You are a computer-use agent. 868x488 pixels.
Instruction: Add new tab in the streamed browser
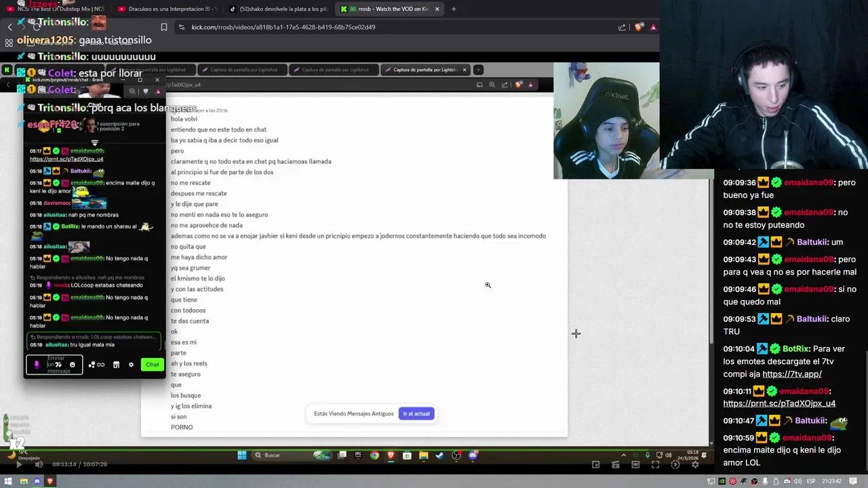coord(478,70)
